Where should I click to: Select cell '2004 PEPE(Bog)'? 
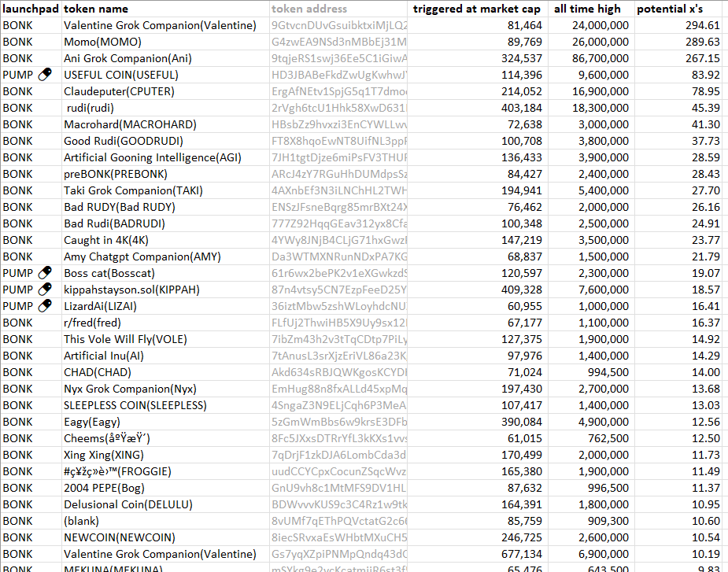tap(165, 488)
